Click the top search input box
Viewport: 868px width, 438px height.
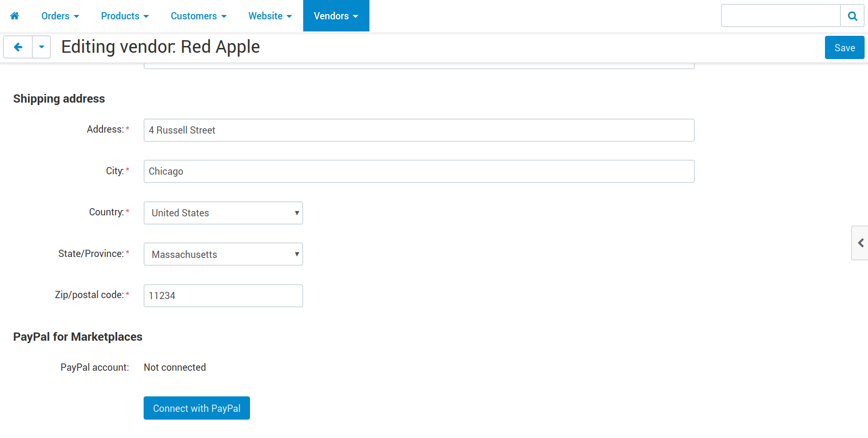[x=781, y=16]
